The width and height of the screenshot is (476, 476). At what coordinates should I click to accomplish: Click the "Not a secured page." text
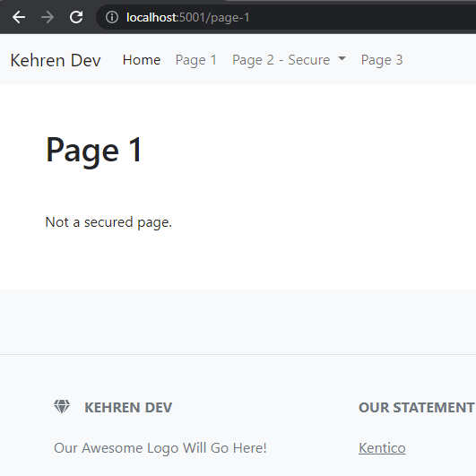[108, 222]
